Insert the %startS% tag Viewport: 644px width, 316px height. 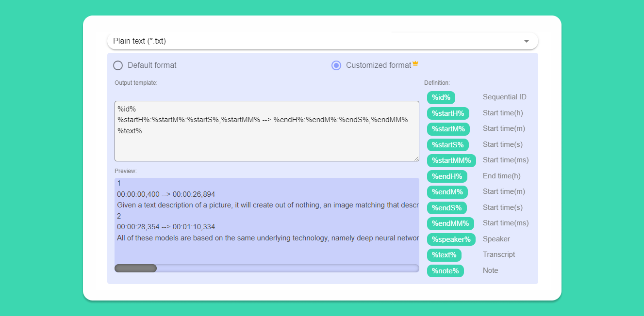[447, 144]
